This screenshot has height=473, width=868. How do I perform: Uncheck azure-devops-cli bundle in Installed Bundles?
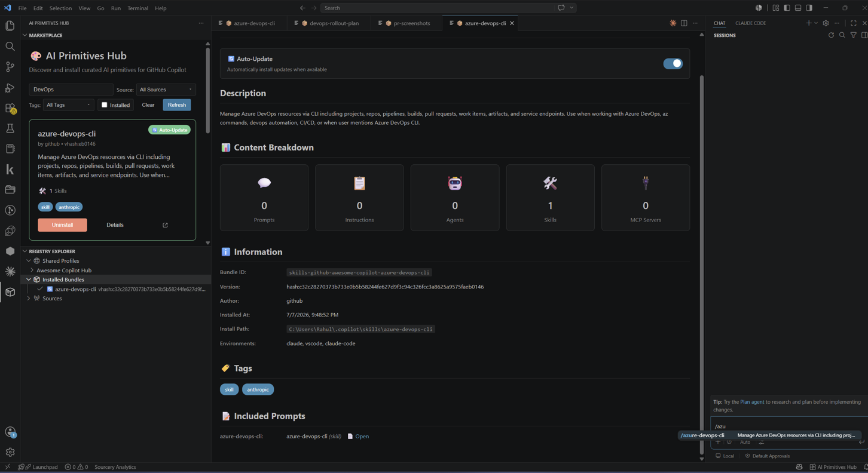41,289
